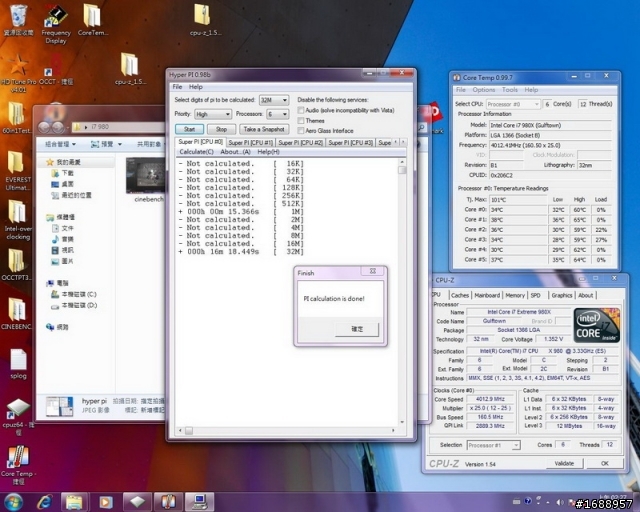
Task: Open Core Temp Tools menu
Action: [x=510, y=90]
